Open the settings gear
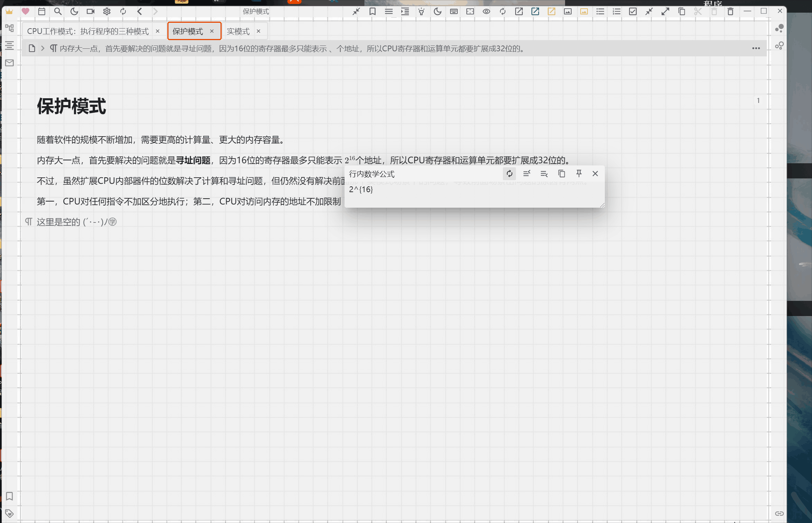This screenshot has width=812, height=523. click(107, 11)
